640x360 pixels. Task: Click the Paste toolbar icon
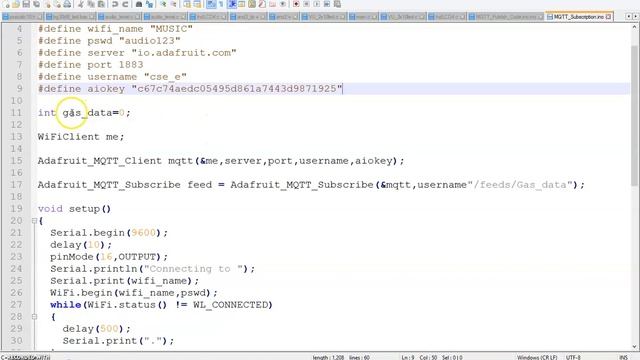(101, 4)
